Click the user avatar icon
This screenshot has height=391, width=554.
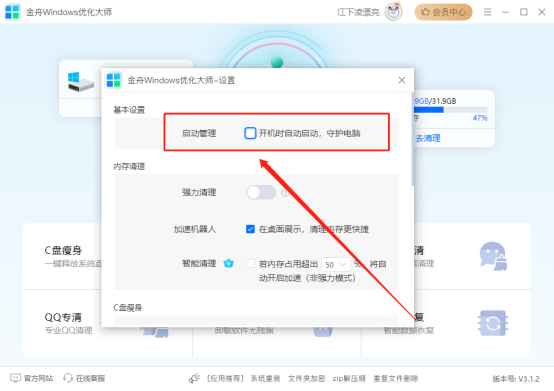394,12
